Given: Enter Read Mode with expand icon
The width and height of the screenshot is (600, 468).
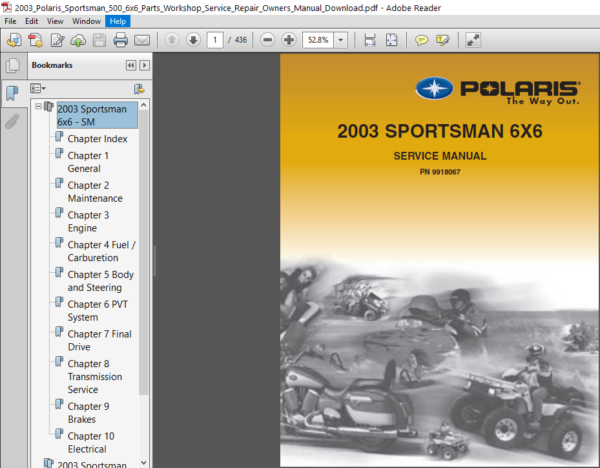Looking at the screenshot, I should [473, 40].
